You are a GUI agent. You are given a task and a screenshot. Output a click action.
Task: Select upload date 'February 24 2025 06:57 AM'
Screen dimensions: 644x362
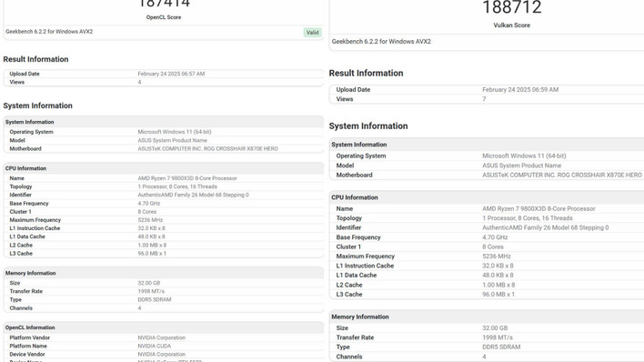[x=171, y=74]
